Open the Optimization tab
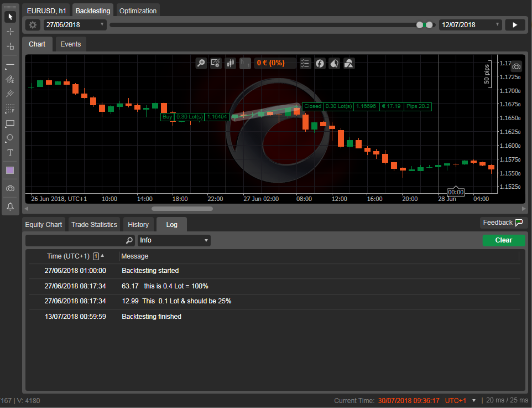 (x=138, y=11)
